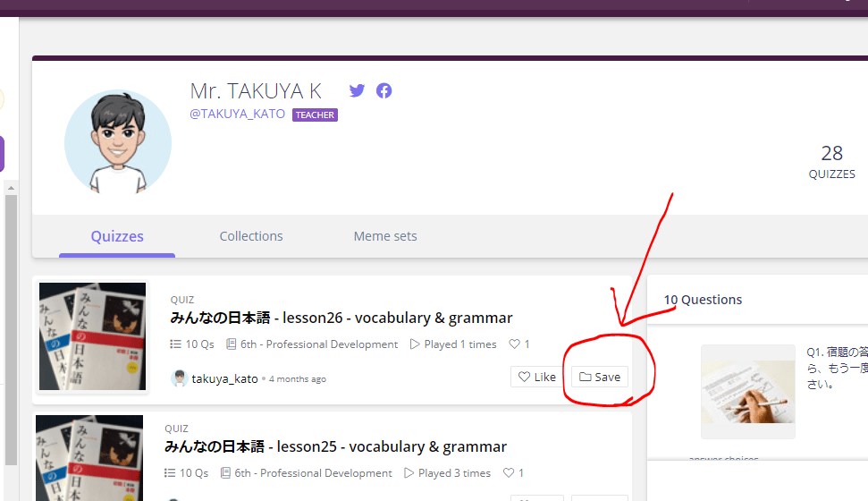Open the lesson26 vocabulary & grammar quiz title
Image resolution: width=868 pixels, height=501 pixels.
(x=341, y=318)
